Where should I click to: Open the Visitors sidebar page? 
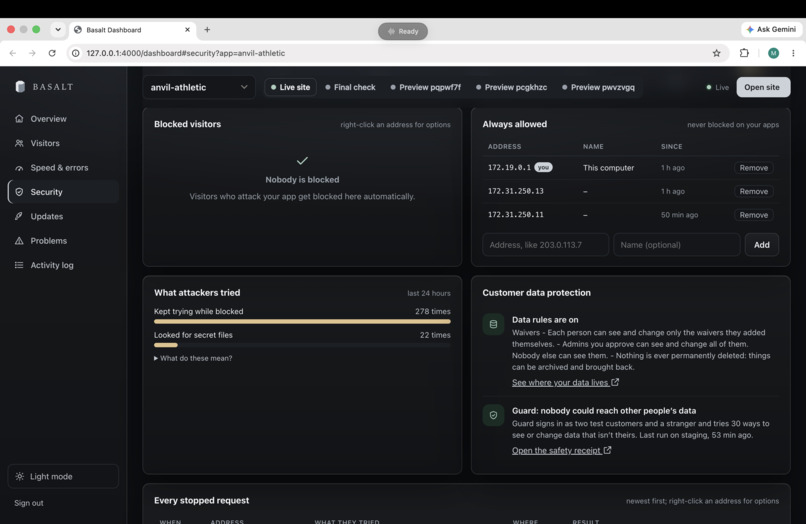coord(63,143)
